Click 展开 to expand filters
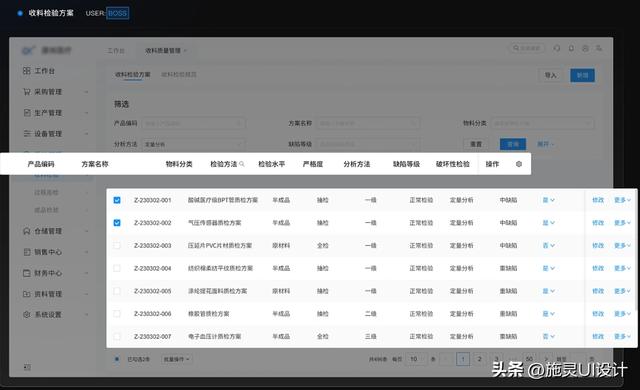 [545, 144]
